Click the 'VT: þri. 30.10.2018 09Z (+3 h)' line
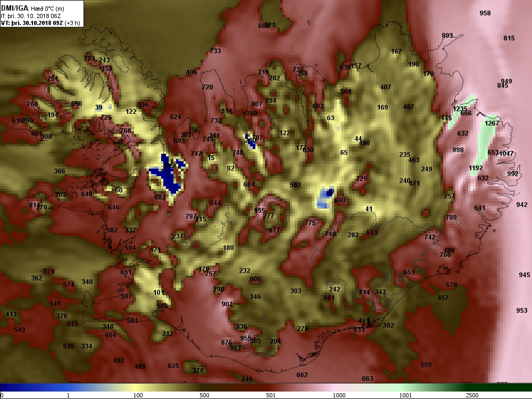Image resolution: width=532 pixels, height=399 pixels. click(x=41, y=23)
